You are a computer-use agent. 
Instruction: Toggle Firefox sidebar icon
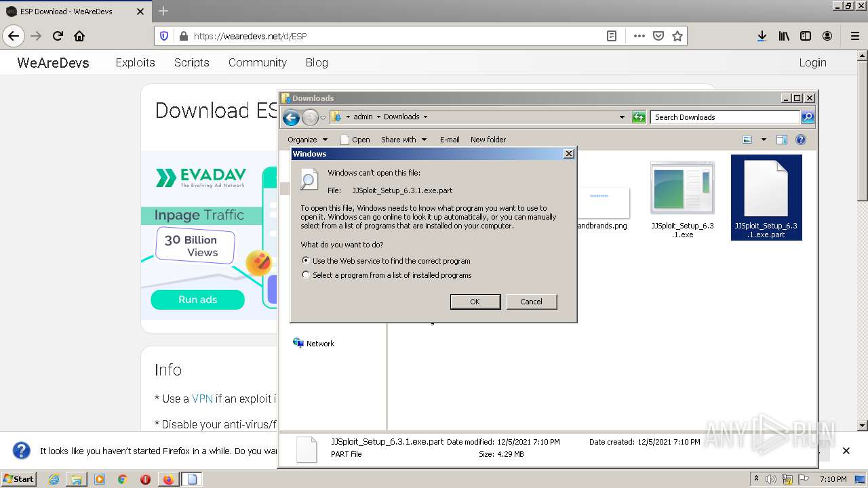point(806,36)
